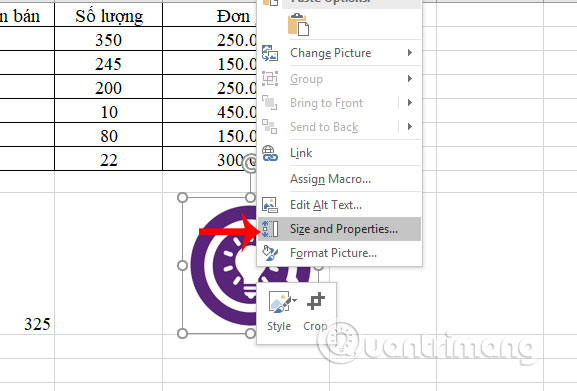
Task: Click the Group icon
Action: pos(270,79)
